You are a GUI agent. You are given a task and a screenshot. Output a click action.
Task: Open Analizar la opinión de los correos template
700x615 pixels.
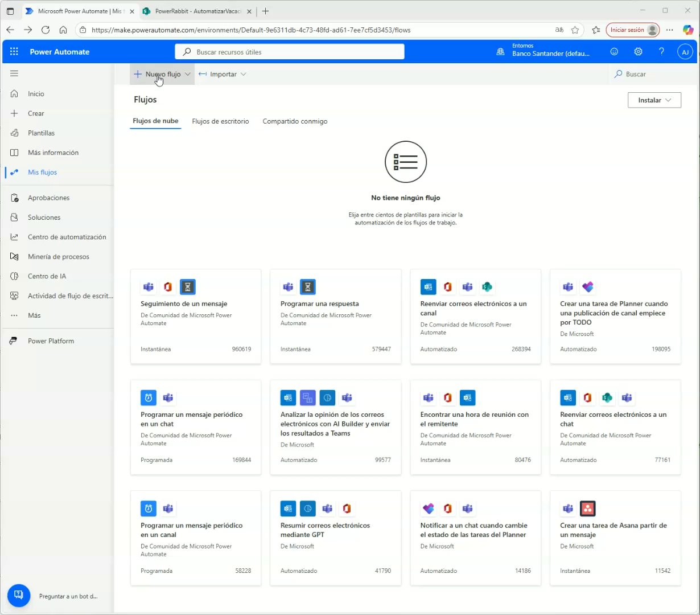point(336,428)
